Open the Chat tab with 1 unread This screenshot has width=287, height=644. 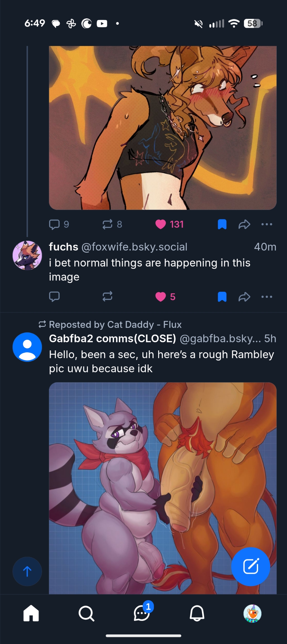[142, 613]
